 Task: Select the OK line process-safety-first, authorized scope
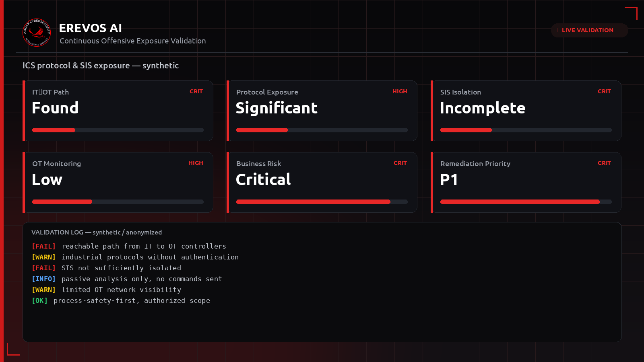coord(121,300)
